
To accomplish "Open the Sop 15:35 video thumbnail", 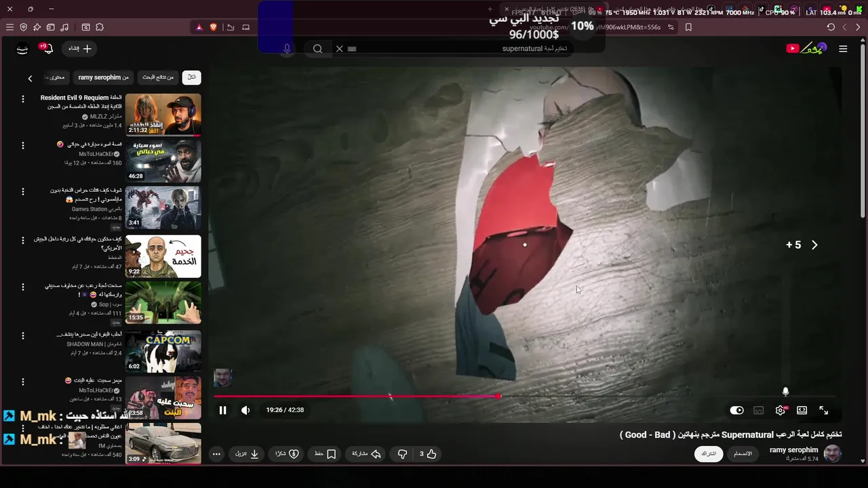I will tap(163, 303).
